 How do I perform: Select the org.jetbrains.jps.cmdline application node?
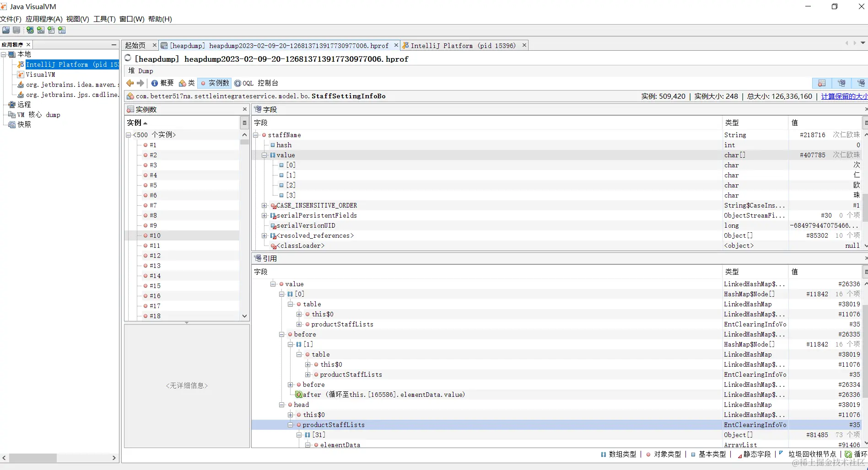point(72,95)
